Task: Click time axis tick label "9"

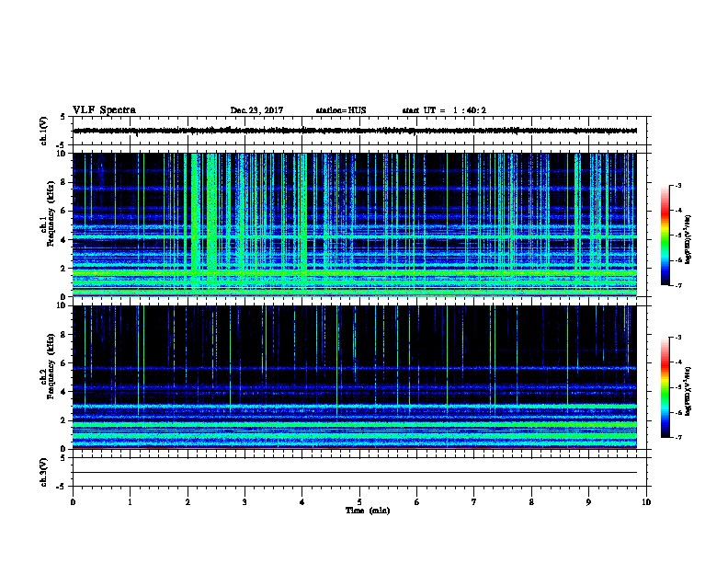Action: click(588, 501)
